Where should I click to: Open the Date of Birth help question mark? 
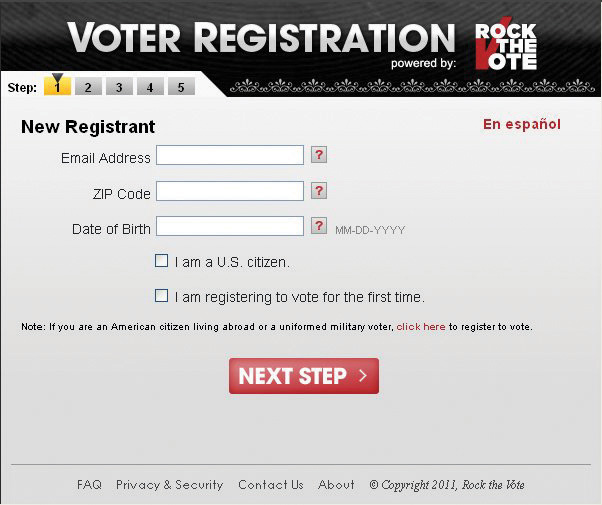(x=319, y=225)
